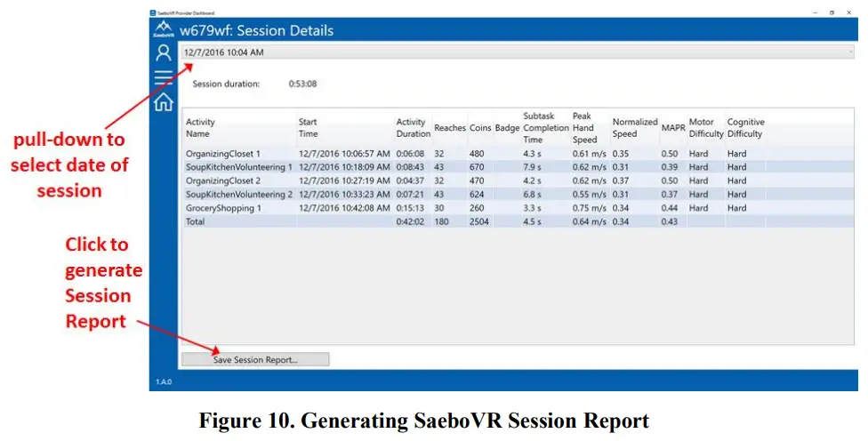Click the Cognitive Difficulty column header
The height and width of the screenshot is (441, 868).
coord(745,128)
